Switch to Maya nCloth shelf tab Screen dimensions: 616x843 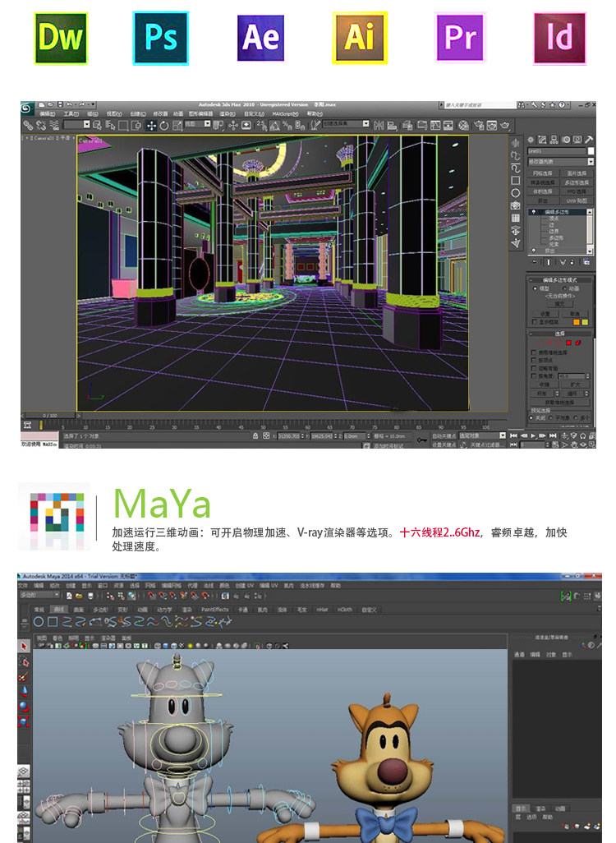point(345,610)
